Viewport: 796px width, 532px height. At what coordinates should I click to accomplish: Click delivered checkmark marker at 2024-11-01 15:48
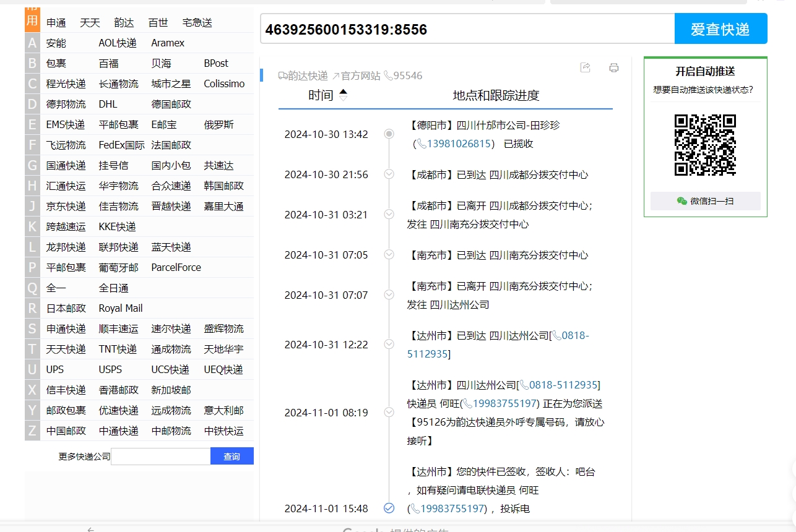click(389, 508)
